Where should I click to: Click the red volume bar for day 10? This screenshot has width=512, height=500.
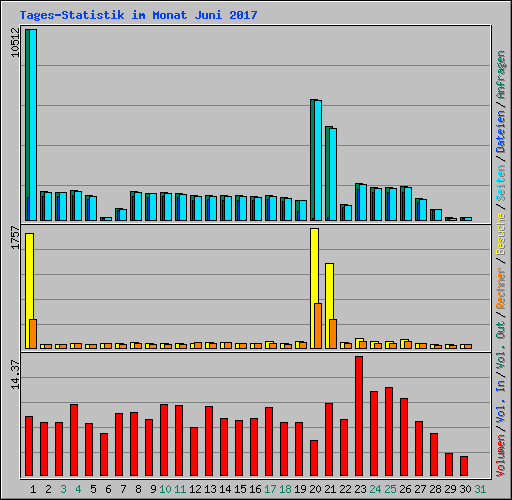164,440
